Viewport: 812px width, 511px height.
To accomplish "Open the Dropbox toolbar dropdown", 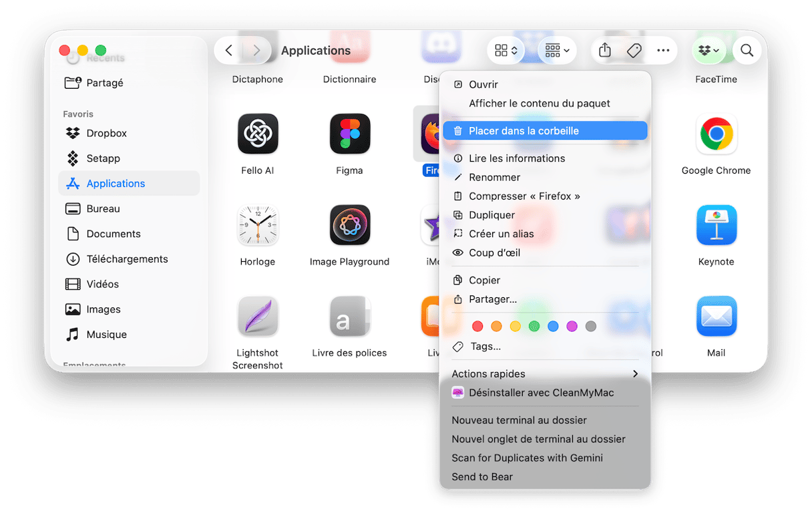I will click(x=708, y=51).
